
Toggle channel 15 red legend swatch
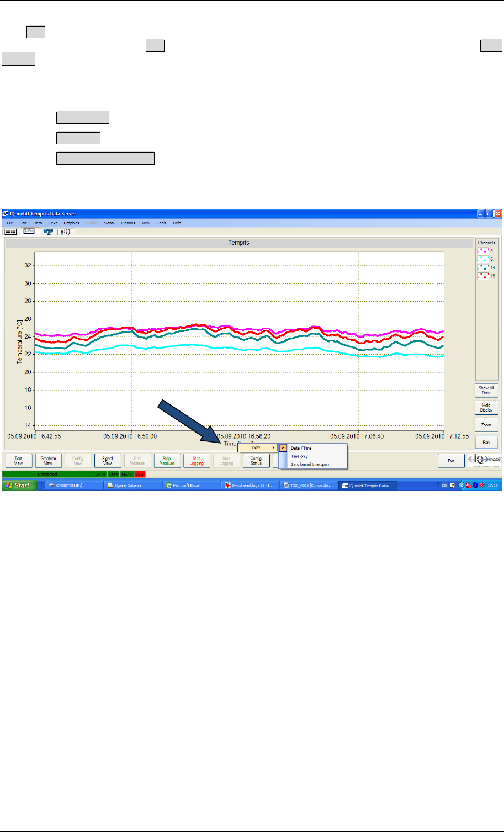click(x=482, y=276)
